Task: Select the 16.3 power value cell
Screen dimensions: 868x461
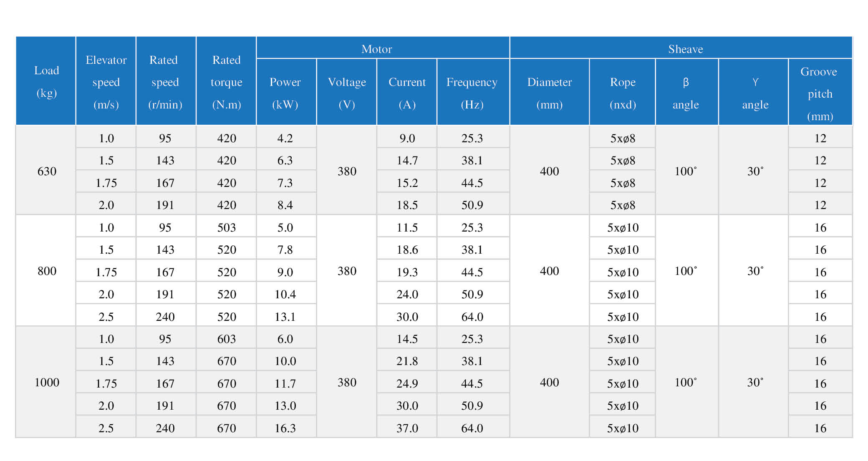Action: 286,427
